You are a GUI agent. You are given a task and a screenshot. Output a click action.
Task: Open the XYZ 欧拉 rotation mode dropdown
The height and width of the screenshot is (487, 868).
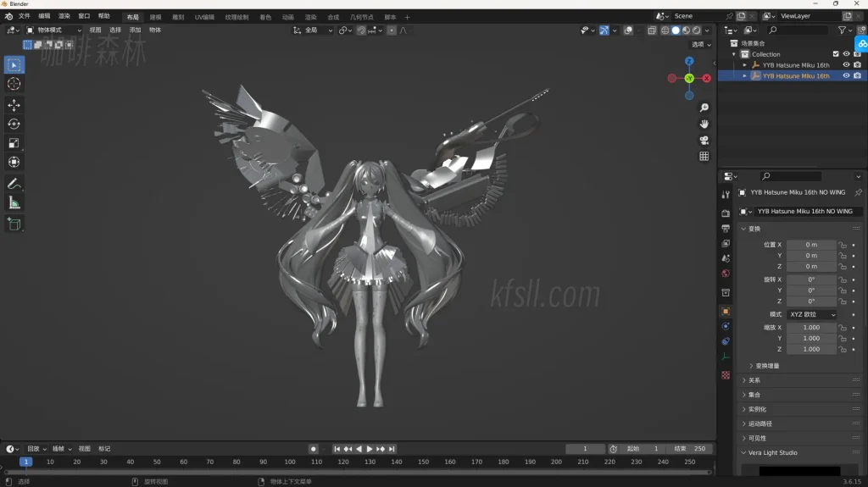(x=811, y=314)
